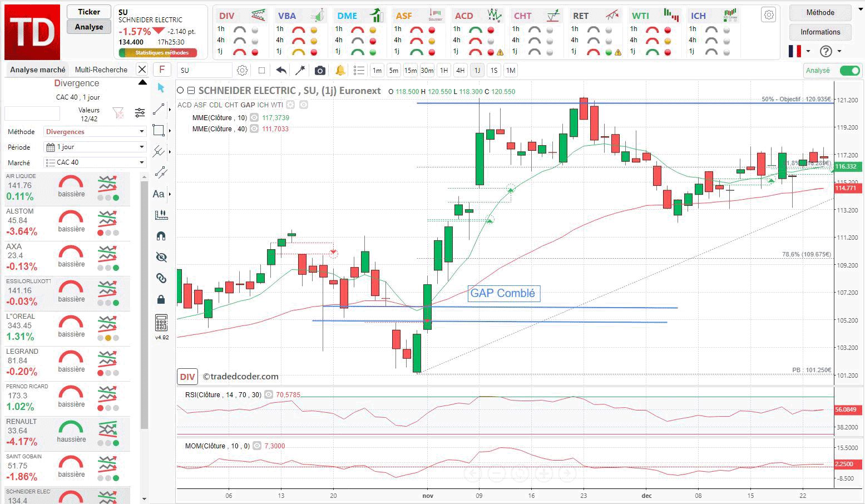Click the SU ticker input field

click(204, 71)
